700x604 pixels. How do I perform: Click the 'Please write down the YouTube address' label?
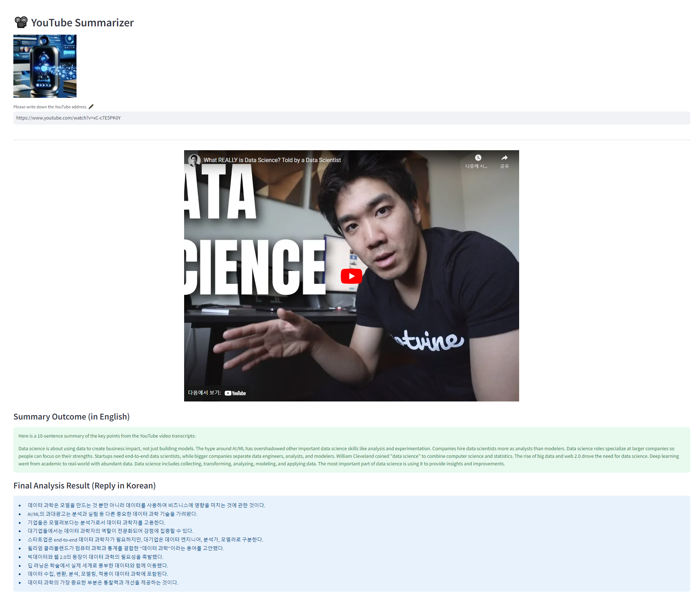pos(50,107)
